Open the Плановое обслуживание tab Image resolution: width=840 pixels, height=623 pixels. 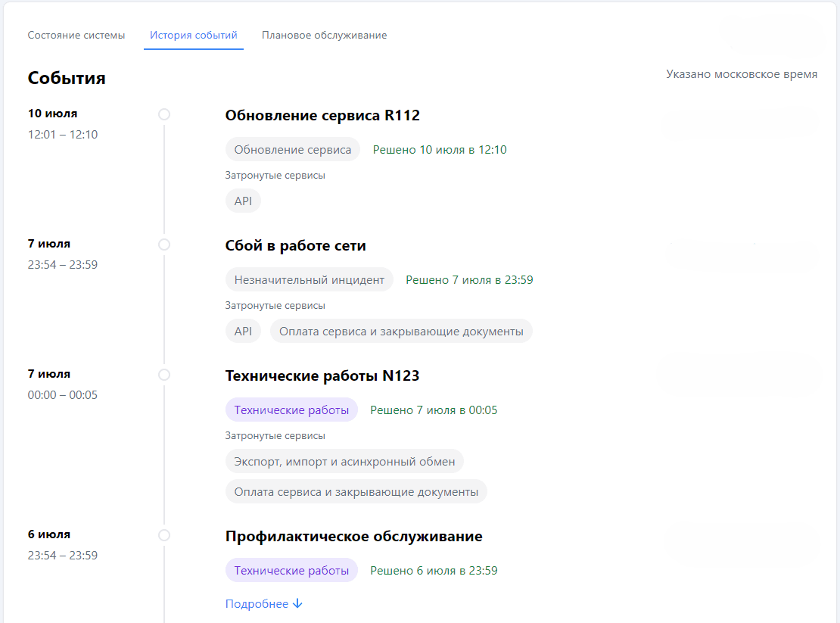[324, 35]
